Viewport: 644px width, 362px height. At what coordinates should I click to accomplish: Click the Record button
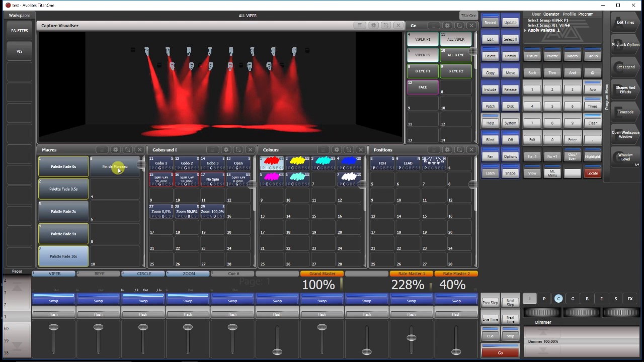coord(490,22)
